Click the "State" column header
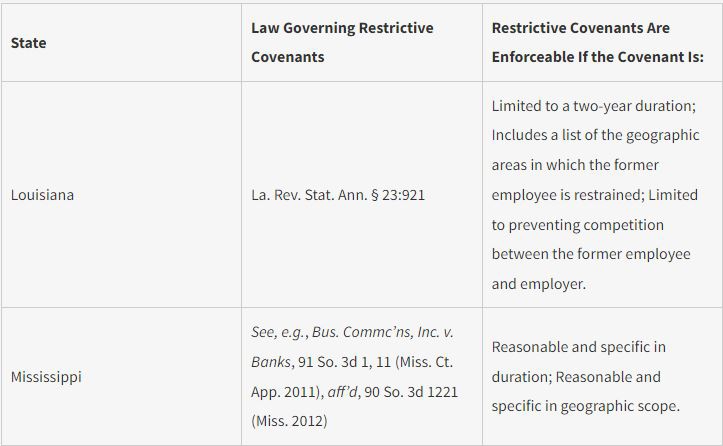723x446 pixels. [28, 43]
